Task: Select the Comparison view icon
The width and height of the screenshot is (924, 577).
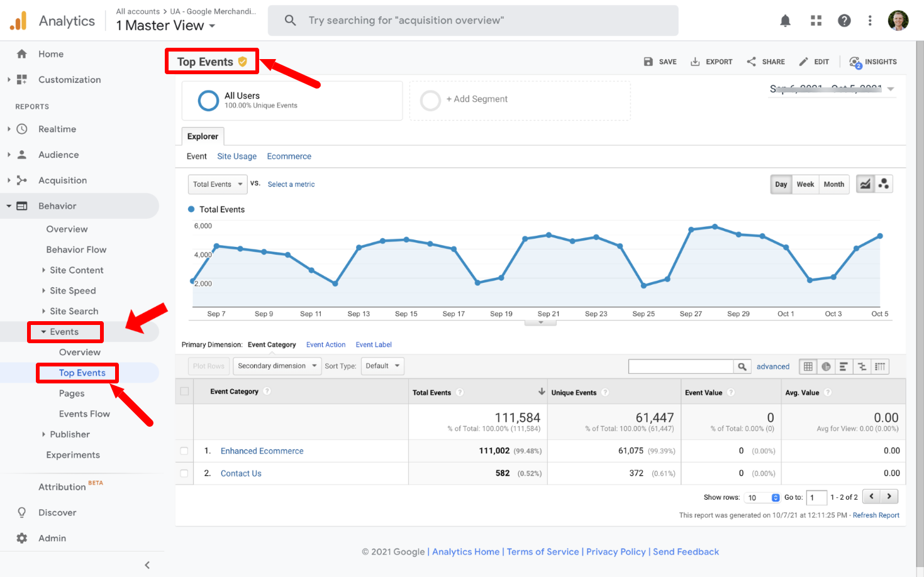Action: 862,366
